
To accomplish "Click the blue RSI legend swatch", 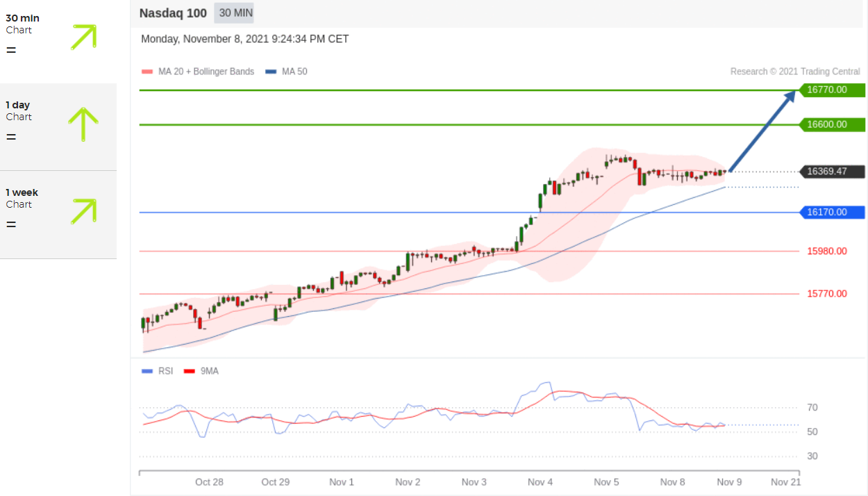I will click(x=147, y=372).
